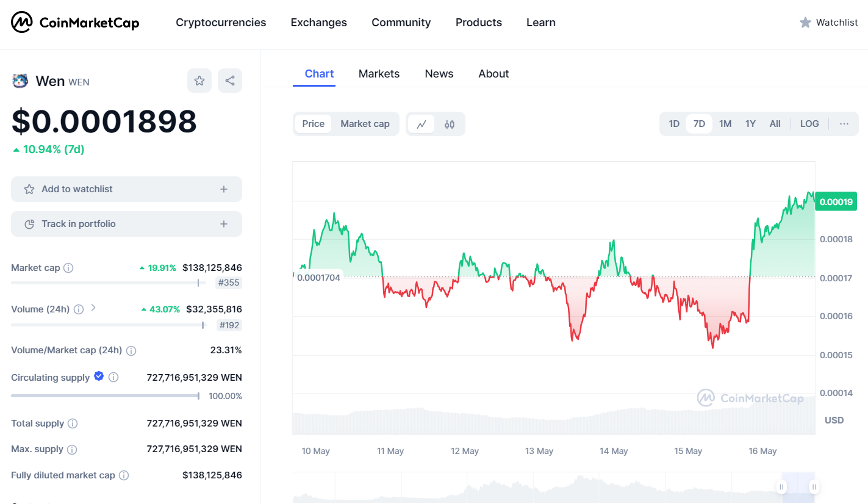Screen dimensions: 868x504
Task: Open the share options for Wen
Action: (x=230, y=80)
